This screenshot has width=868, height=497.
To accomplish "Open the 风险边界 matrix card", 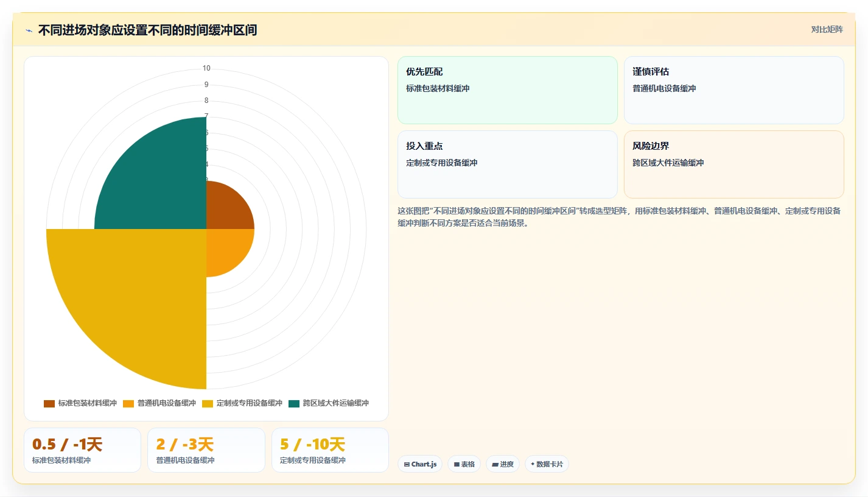I will (734, 164).
